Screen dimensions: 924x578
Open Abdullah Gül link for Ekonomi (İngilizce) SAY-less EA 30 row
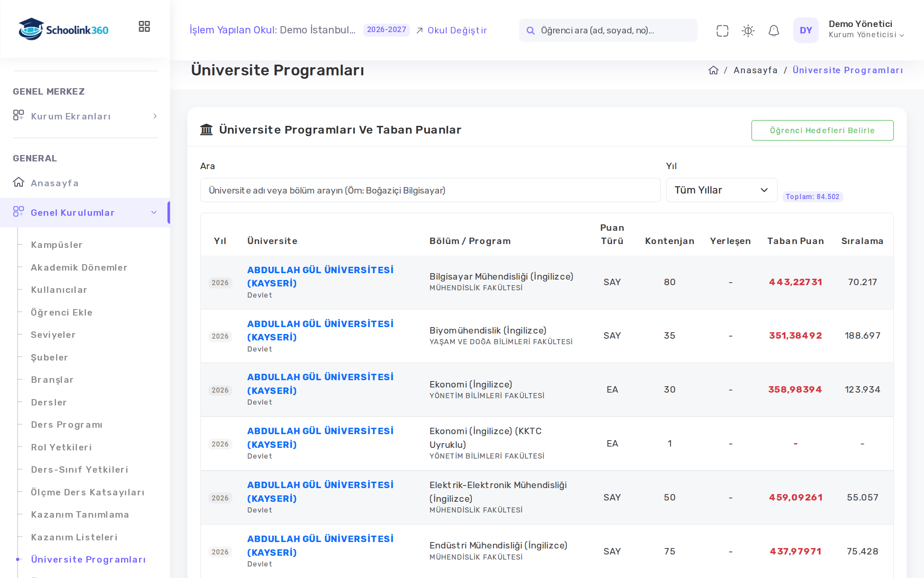(320, 384)
